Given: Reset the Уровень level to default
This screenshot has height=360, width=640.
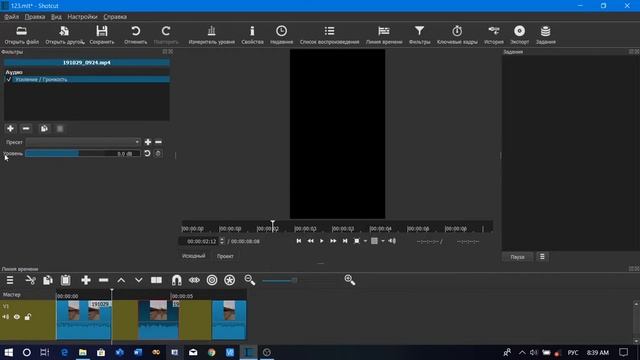Looking at the screenshot, I should tap(147, 153).
